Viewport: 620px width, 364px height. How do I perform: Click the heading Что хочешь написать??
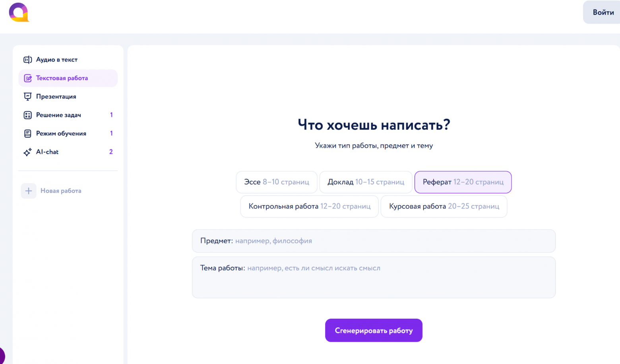[x=374, y=125]
